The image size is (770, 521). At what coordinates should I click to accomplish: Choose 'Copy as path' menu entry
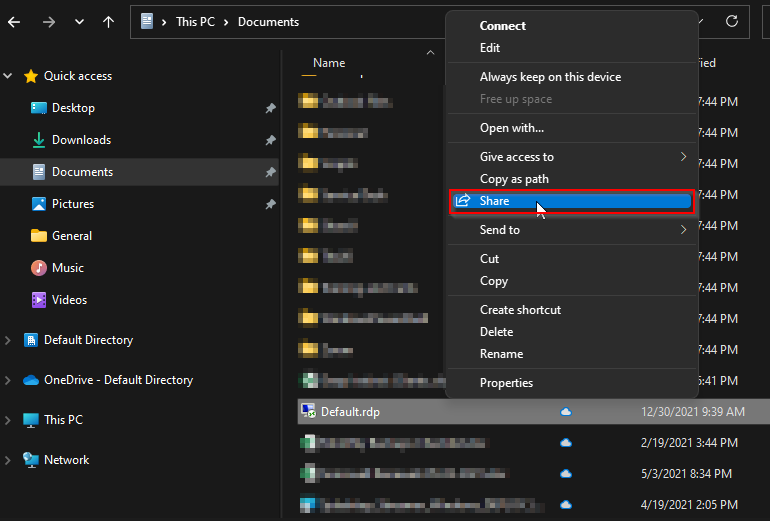click(572, 179)
